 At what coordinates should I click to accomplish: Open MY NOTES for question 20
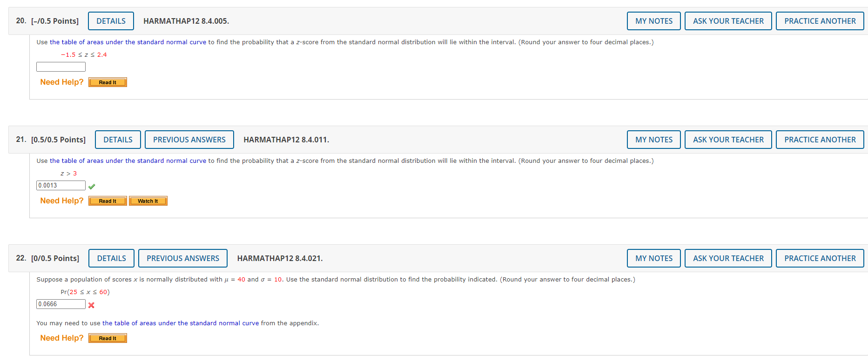pyautogui.click(x=653, y=20)
